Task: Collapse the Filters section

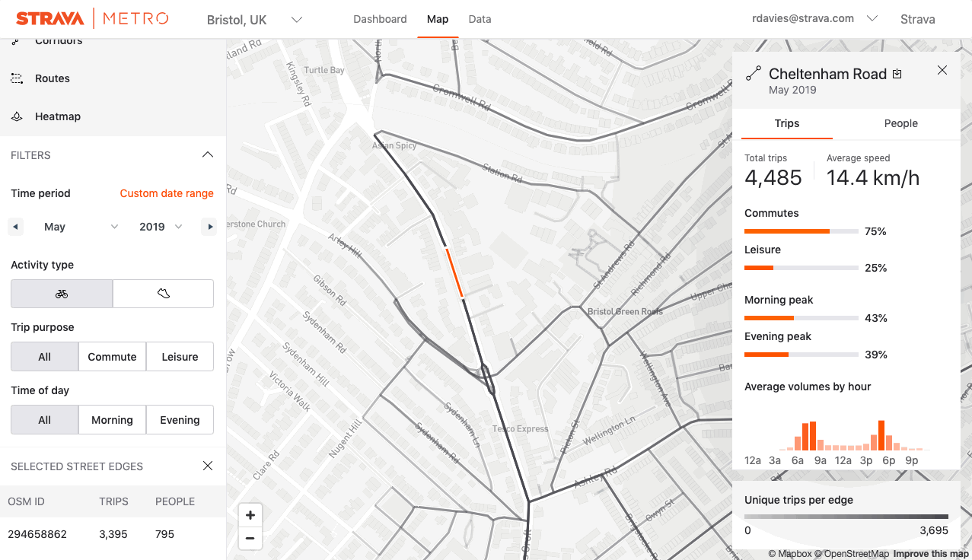Action: pos(207,155)
